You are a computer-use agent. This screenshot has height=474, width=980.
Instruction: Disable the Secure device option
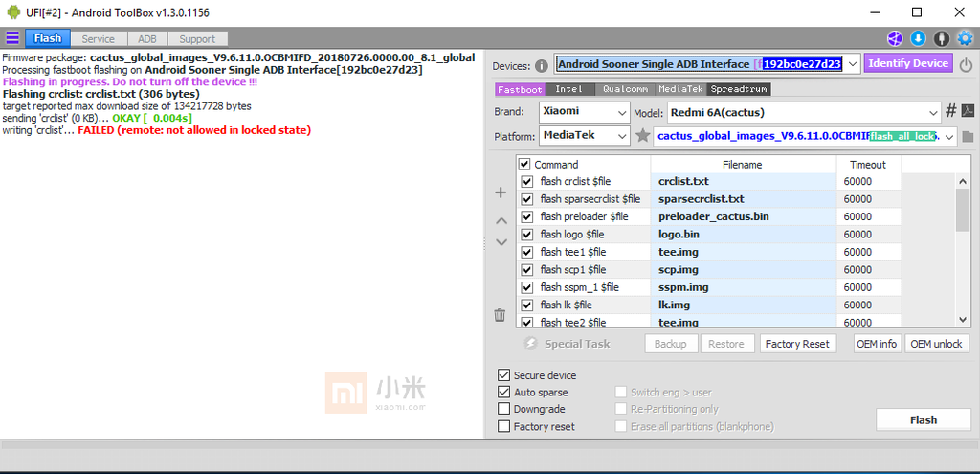pos(503,375)
